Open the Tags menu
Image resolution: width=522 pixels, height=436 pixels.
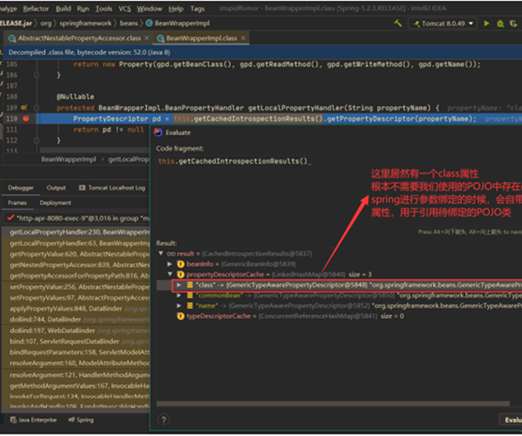(x=197, y=9)
